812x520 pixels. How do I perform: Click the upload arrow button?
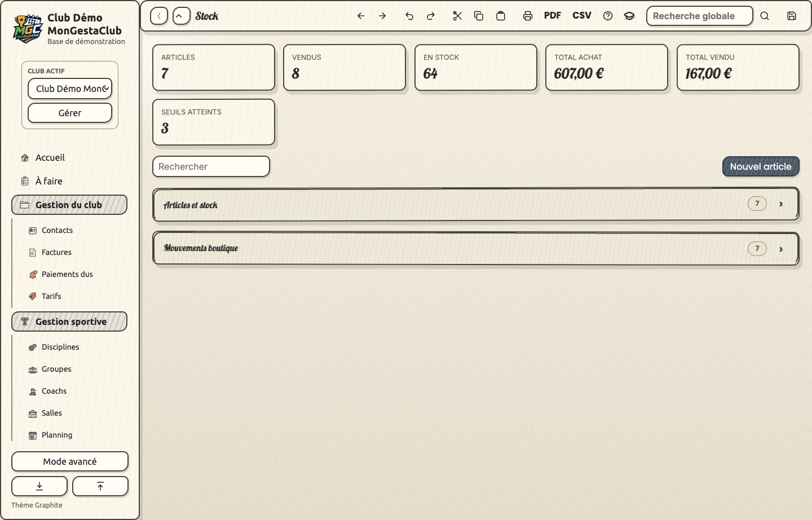(100, 486)
